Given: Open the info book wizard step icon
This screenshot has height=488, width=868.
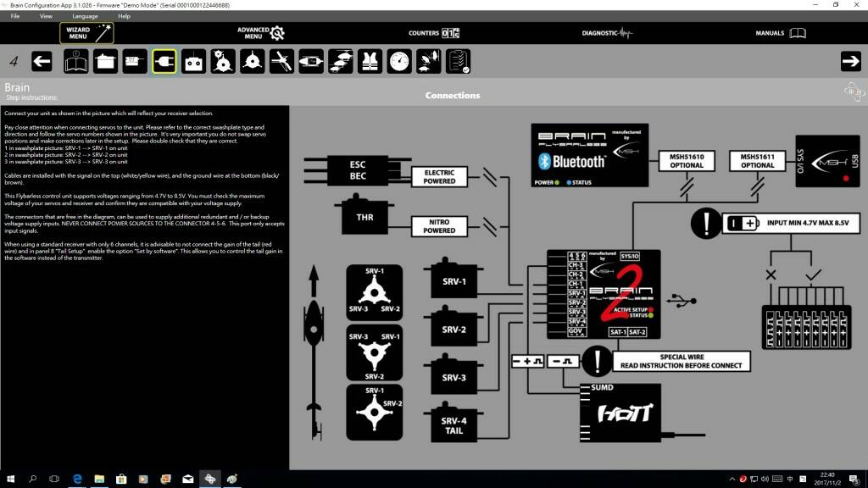Looking at the screenshot, I should (x=75, y=61).
